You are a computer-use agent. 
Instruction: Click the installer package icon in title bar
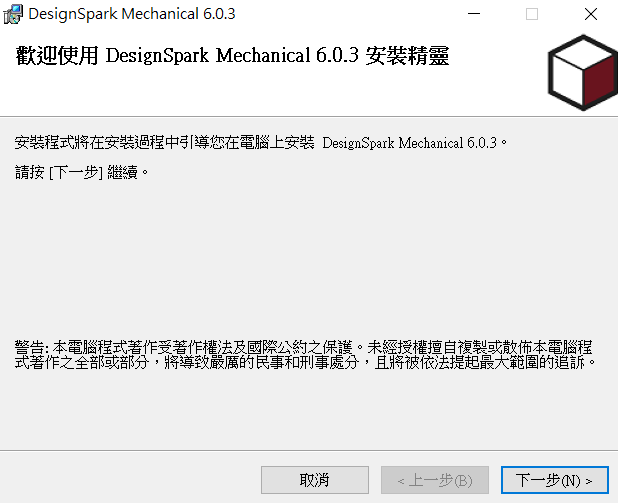[13, 14]
